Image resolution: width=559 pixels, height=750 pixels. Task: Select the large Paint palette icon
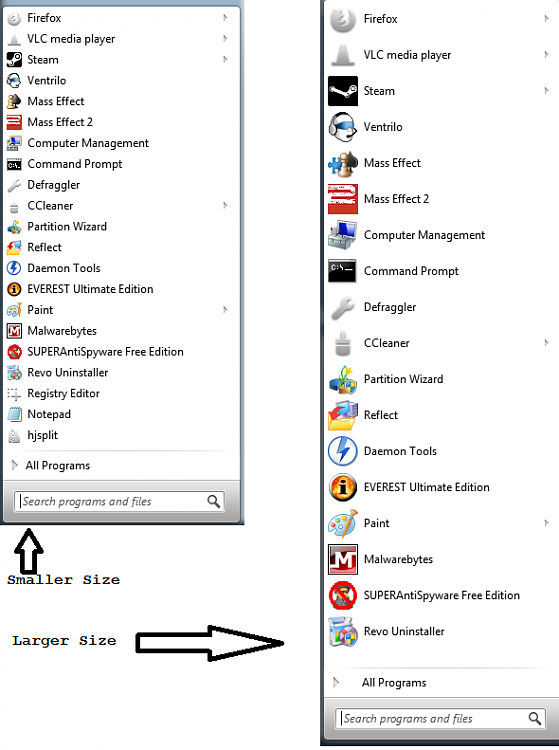[343, 523]
